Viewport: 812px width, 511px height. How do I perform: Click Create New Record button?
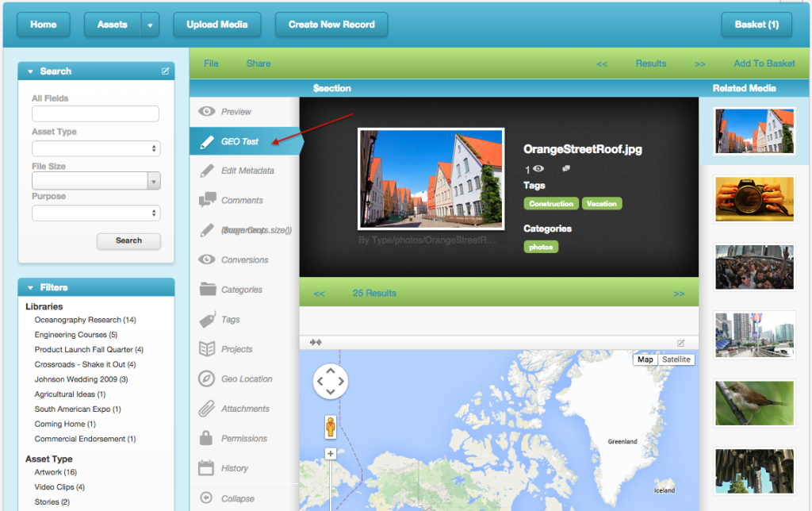point(331,25)
